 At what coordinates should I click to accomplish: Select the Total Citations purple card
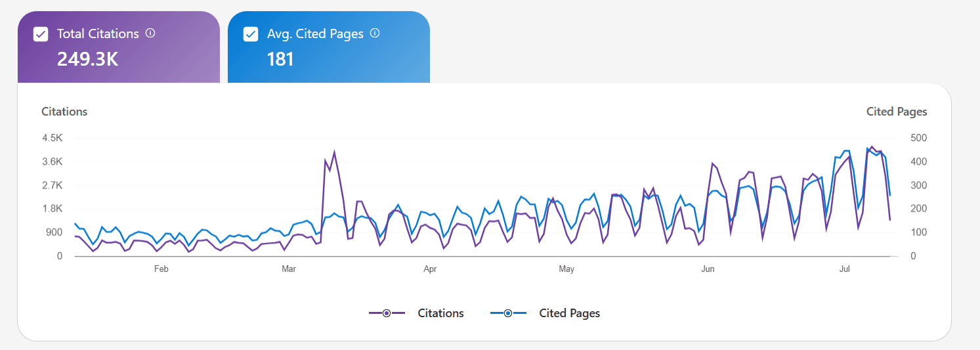[119, 47]
